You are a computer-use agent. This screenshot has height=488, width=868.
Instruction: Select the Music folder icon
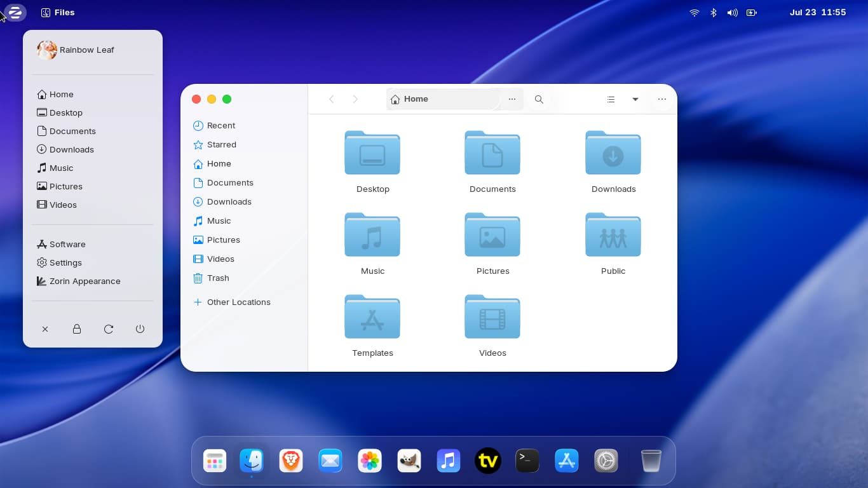372,234
